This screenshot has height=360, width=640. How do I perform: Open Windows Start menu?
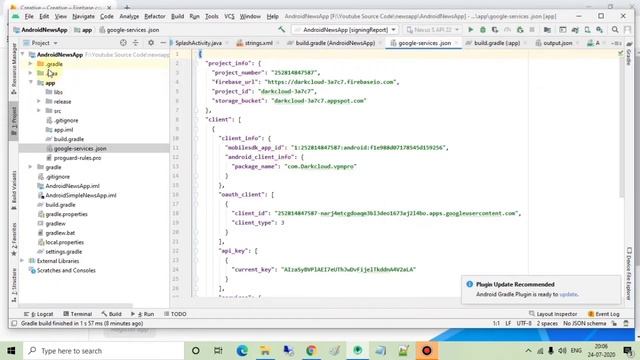[x=11, y=351]
